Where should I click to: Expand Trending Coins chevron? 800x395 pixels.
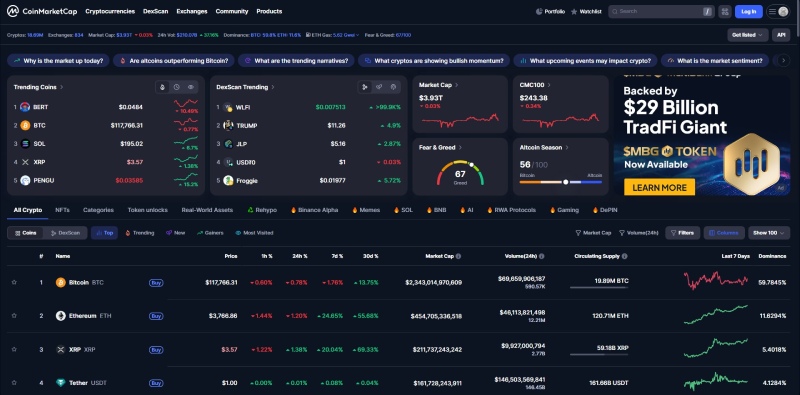tap(62, 87)
